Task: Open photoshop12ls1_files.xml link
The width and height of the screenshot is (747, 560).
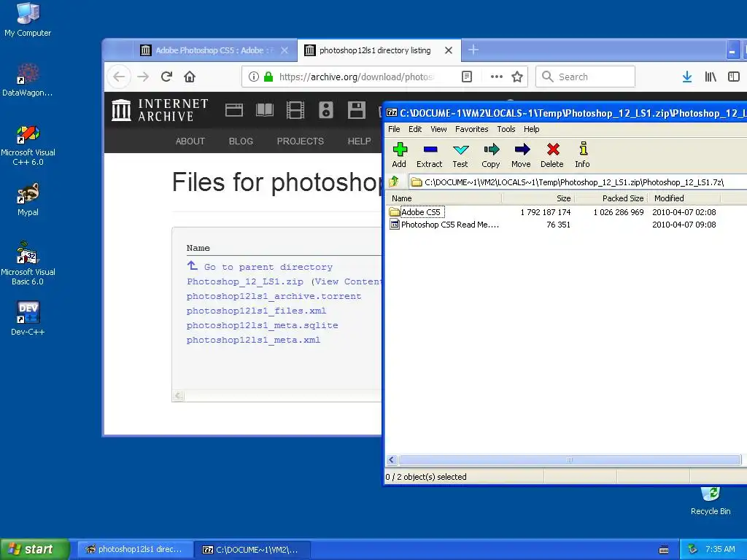Action: [256, 311]
